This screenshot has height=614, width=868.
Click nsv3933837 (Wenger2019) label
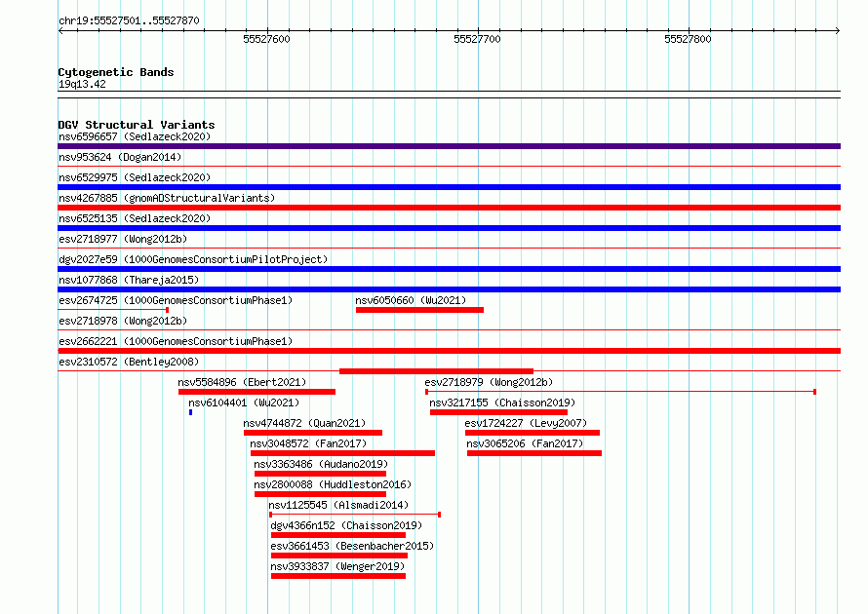click(x=337, y=566)
